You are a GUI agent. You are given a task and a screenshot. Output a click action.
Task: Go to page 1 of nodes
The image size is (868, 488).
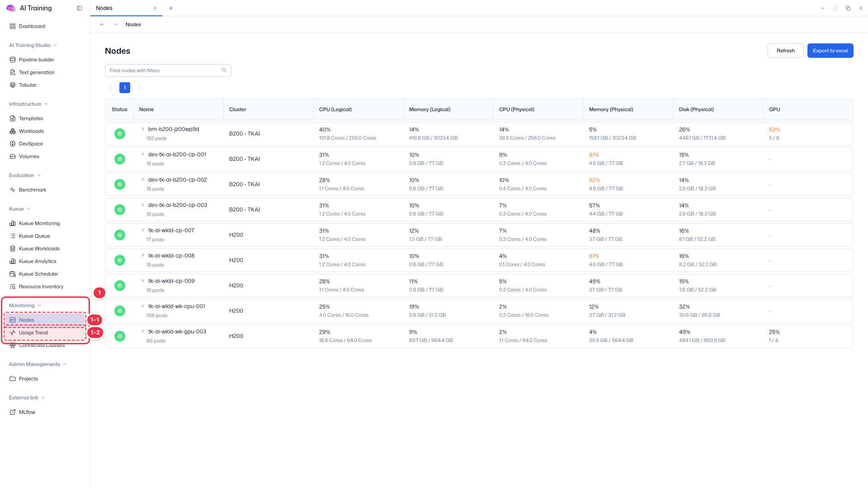pyautogui.click(x=125, y=88)
